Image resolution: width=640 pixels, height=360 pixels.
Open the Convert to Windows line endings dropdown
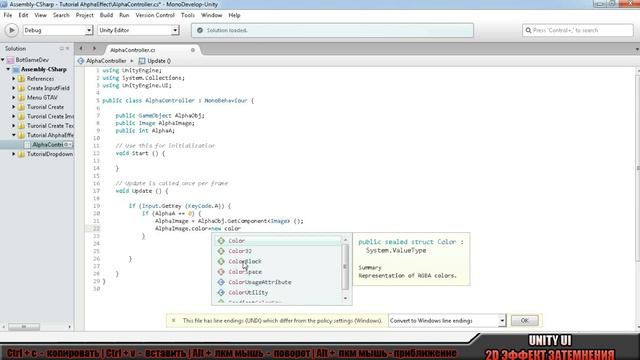coord(447,320)
